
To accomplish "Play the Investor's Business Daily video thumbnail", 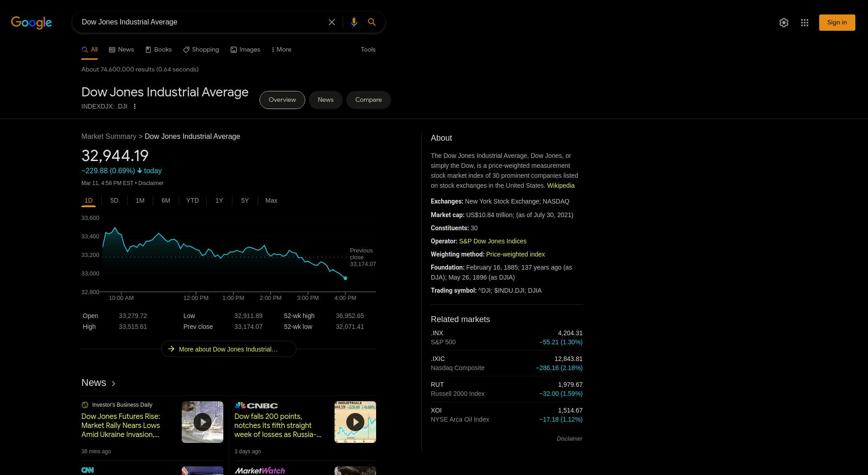I will 203,422.
